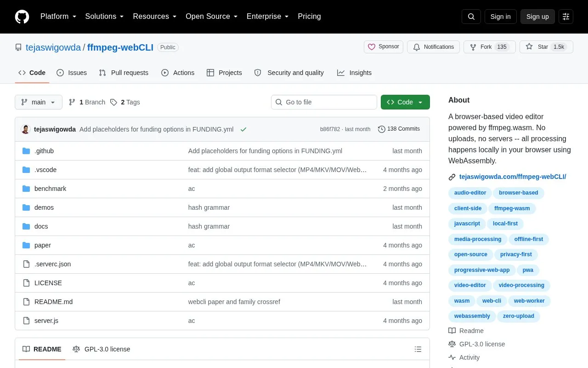The image size is (588, 368).
Task: Open the 138 Commits history
Action: [399, 129]
